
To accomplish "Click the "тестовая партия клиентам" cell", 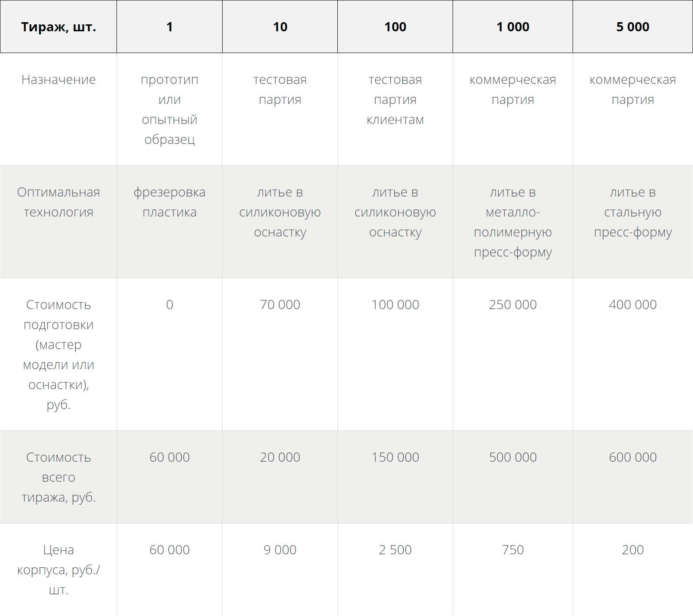I will coord(395,100).
